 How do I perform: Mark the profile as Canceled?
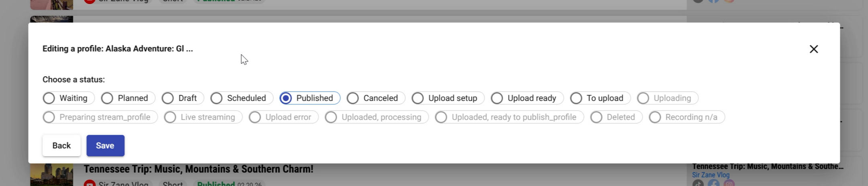pyautogui.click(x=376, y=98)
